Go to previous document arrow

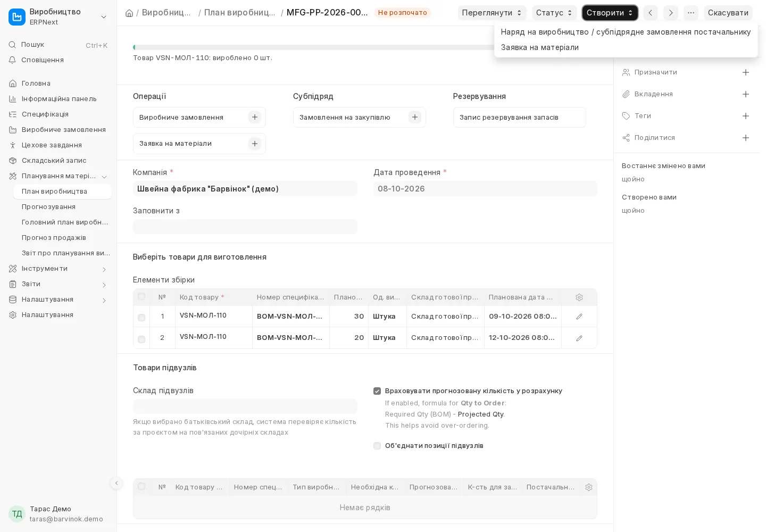click(x=650, y=13)
